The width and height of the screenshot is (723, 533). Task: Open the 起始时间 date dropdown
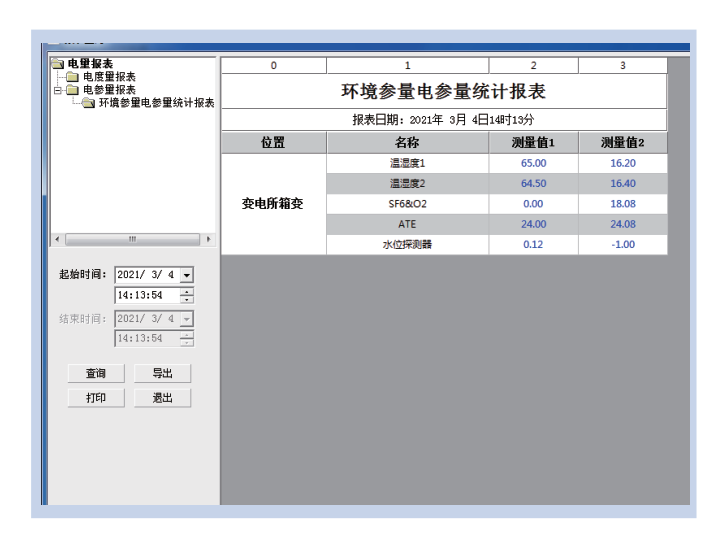click(x=187, y=275)
